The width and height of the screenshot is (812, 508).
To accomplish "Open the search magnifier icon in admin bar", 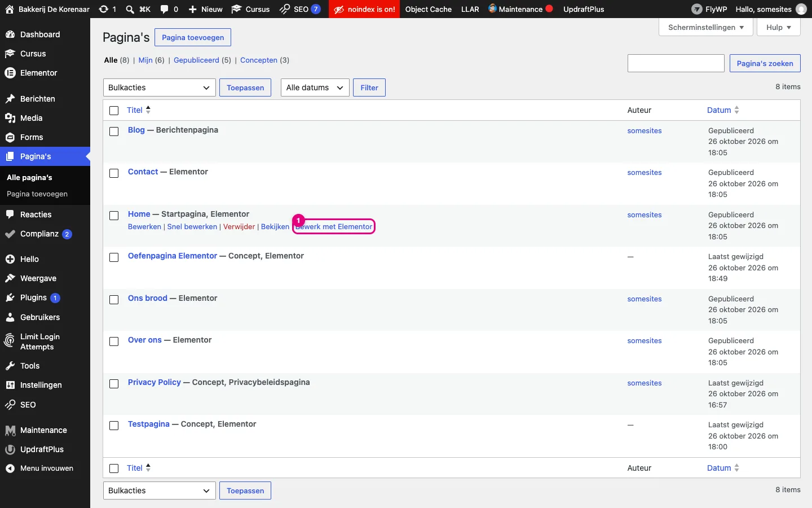I will click(130, 9).
